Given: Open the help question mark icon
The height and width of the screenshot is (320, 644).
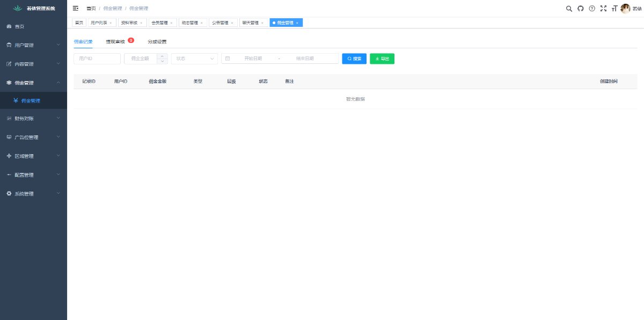Looking at the screenshot, I should click(592, 9).
